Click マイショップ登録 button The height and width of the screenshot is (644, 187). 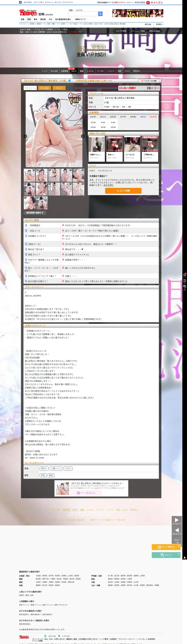[138, 31]
